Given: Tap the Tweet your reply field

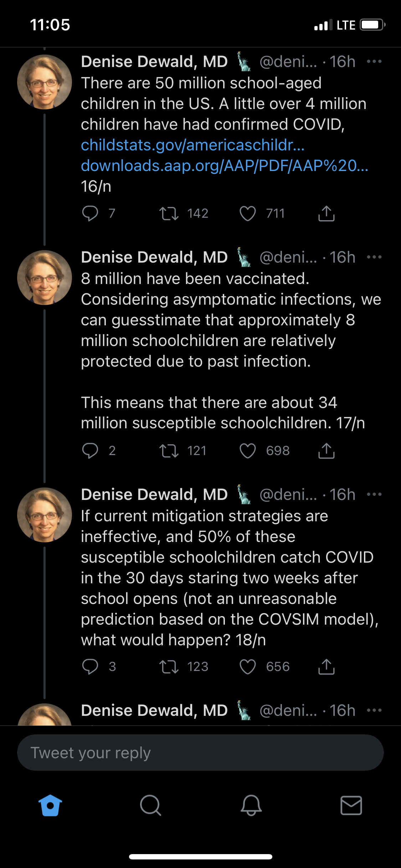Looking at the screenshot, I should [x=200, y=753].
